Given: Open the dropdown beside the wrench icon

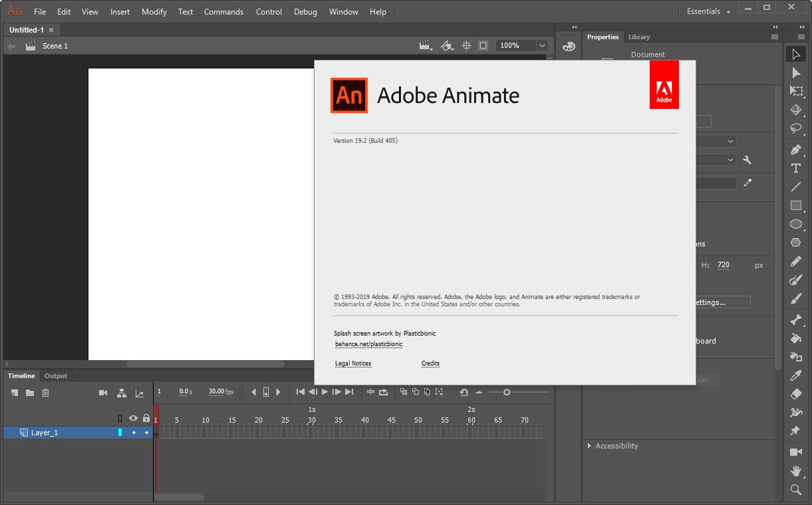Looking at the screenshot, I should pos(731,159).
